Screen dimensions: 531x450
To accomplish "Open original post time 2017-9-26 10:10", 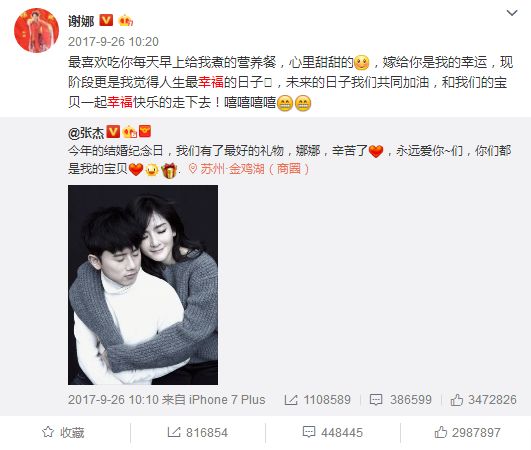I will 113,400.
